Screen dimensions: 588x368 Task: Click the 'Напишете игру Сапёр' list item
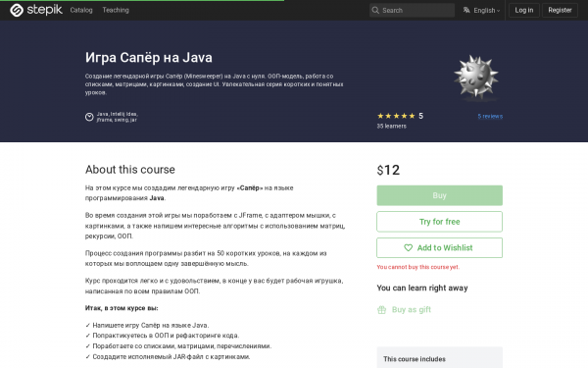point(147,325)
